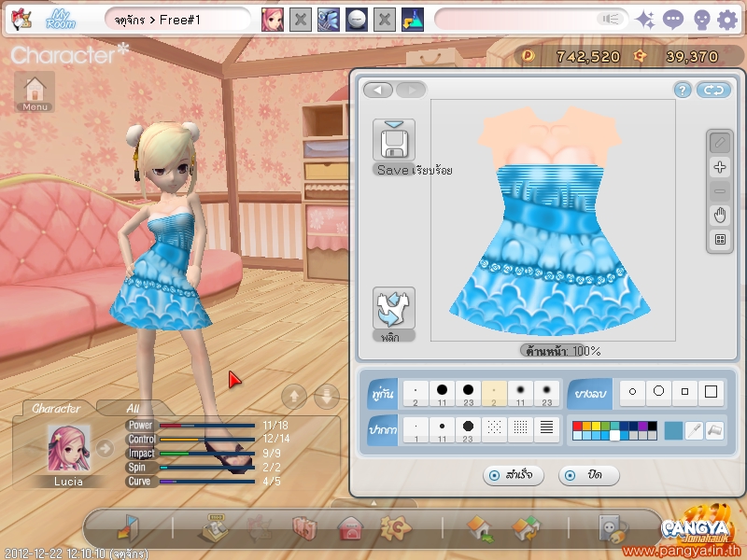
Task: Open the star cookie icon
Action: 395,527
